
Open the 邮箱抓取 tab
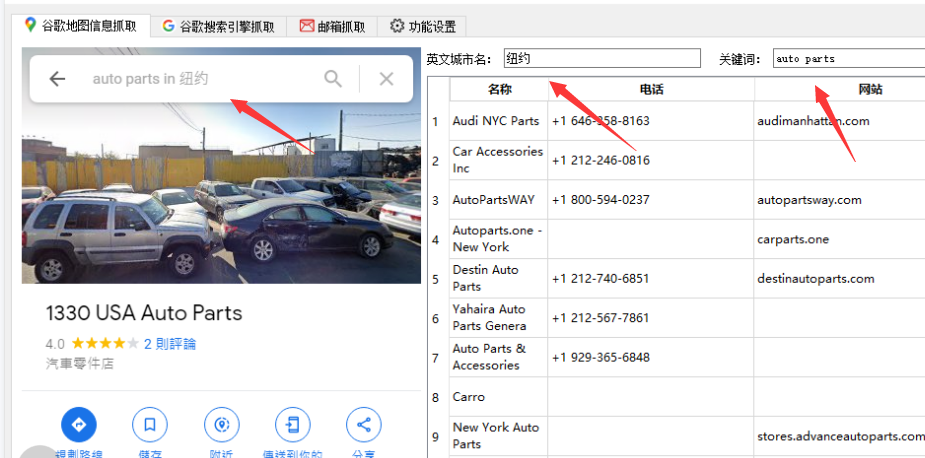click(332, 27)
